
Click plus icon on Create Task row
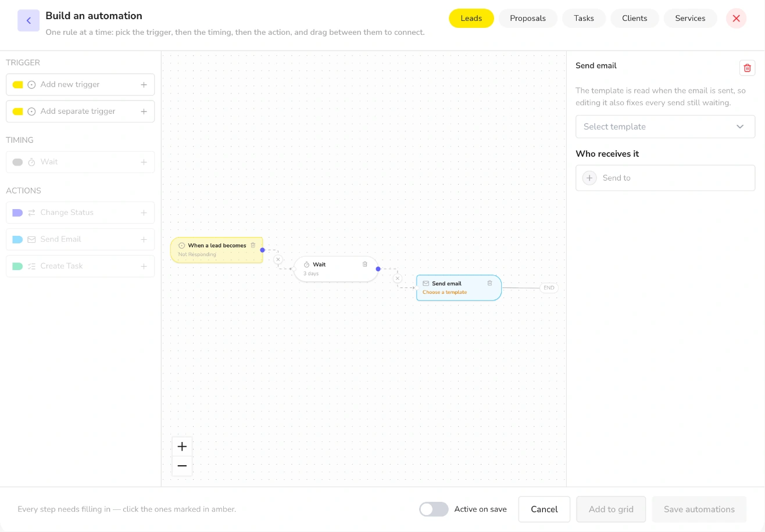(144, 266)
